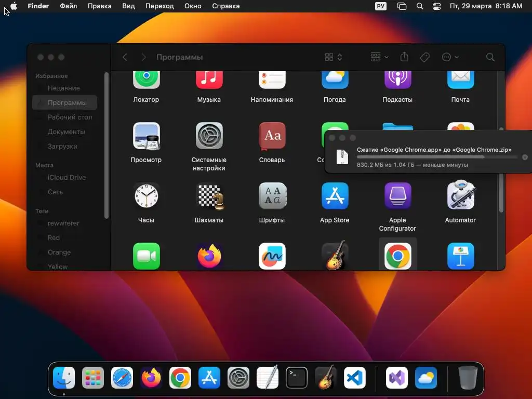Select the rewwrerer tag in sidebar

(64, 223)
